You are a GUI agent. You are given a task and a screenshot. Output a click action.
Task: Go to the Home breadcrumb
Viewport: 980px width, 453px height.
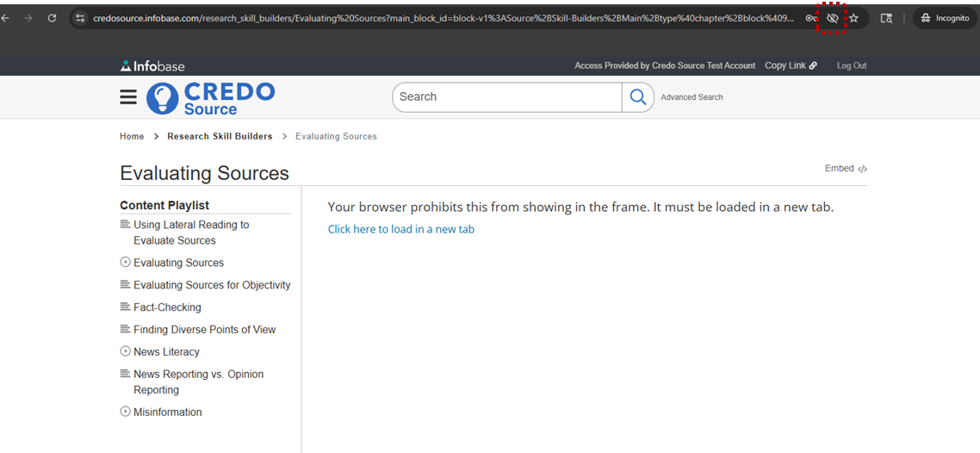click(x=132, y=136)
